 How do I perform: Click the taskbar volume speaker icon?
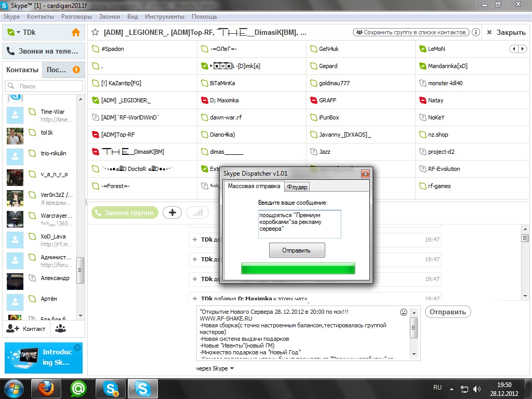tap(477, 389)
